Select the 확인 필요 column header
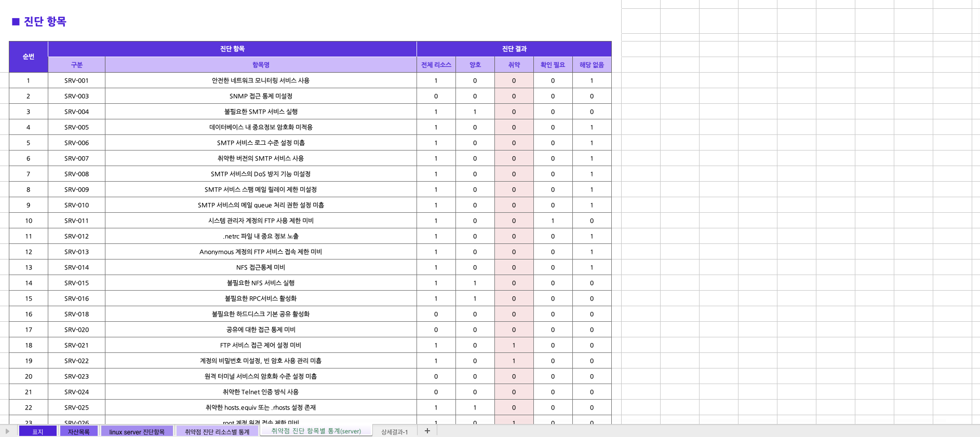980x437 pixels. (553, 65)
